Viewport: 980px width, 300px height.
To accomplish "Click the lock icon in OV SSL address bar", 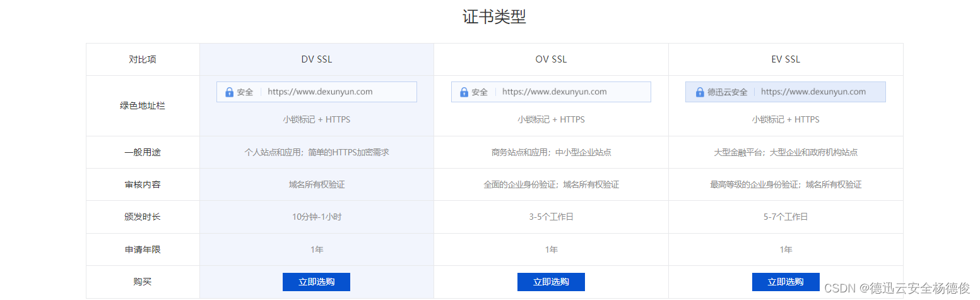I will pos(464,92).
